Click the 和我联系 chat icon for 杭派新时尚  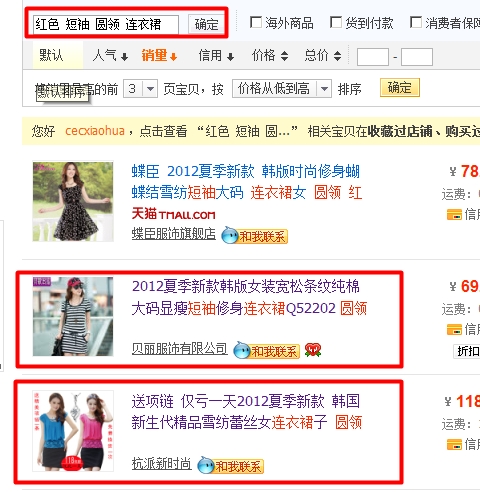tap(231, 465)
